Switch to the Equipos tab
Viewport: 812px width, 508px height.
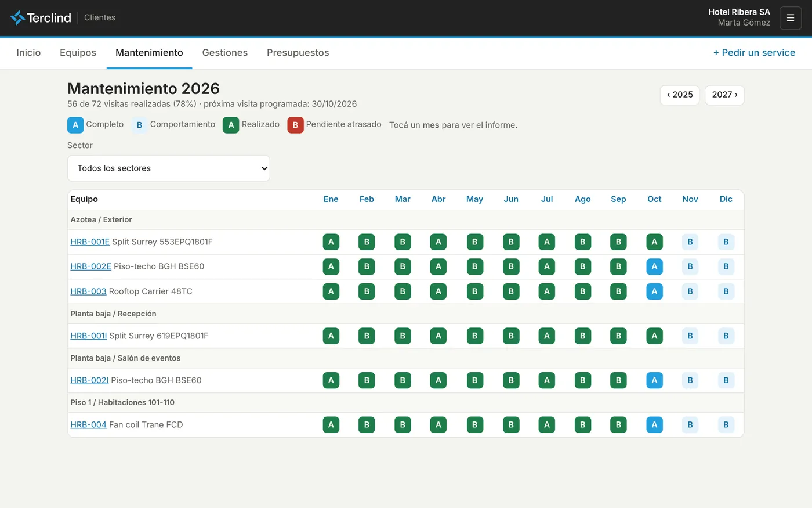(78, 53)
